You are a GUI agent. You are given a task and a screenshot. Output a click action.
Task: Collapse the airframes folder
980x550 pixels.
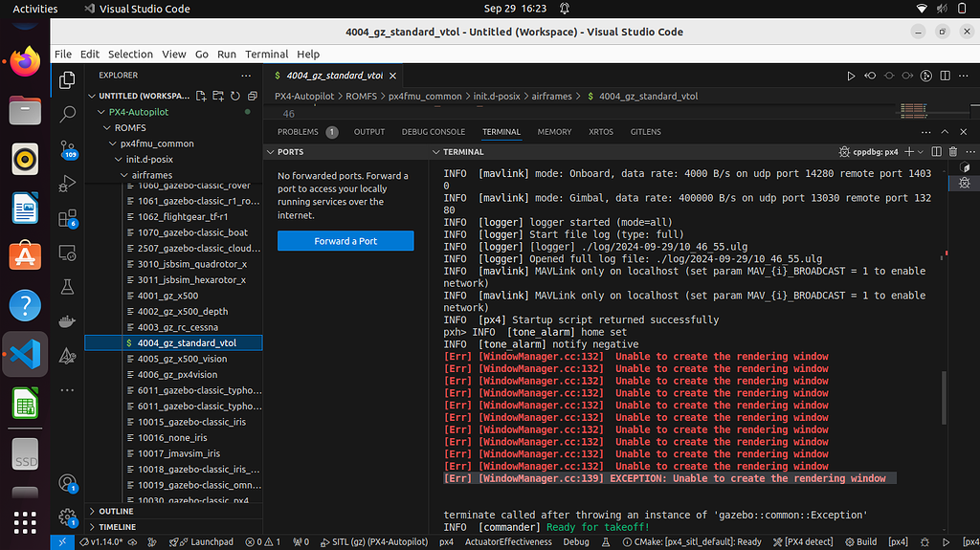coord(123,175)
